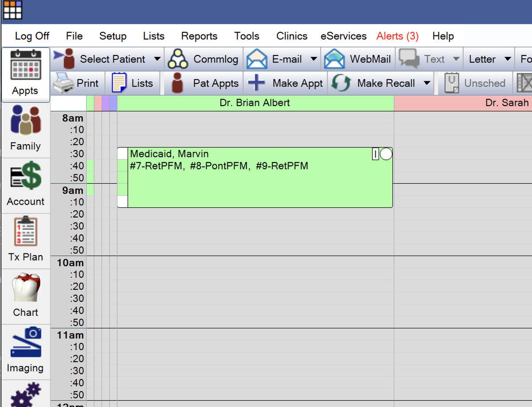Select the Medicaid, Marvin appointment

(255, 178)
